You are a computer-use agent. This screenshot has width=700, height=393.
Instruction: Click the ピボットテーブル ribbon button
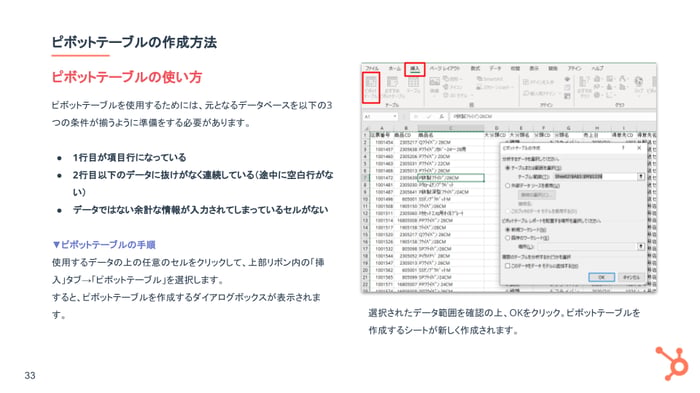[371, 88]
